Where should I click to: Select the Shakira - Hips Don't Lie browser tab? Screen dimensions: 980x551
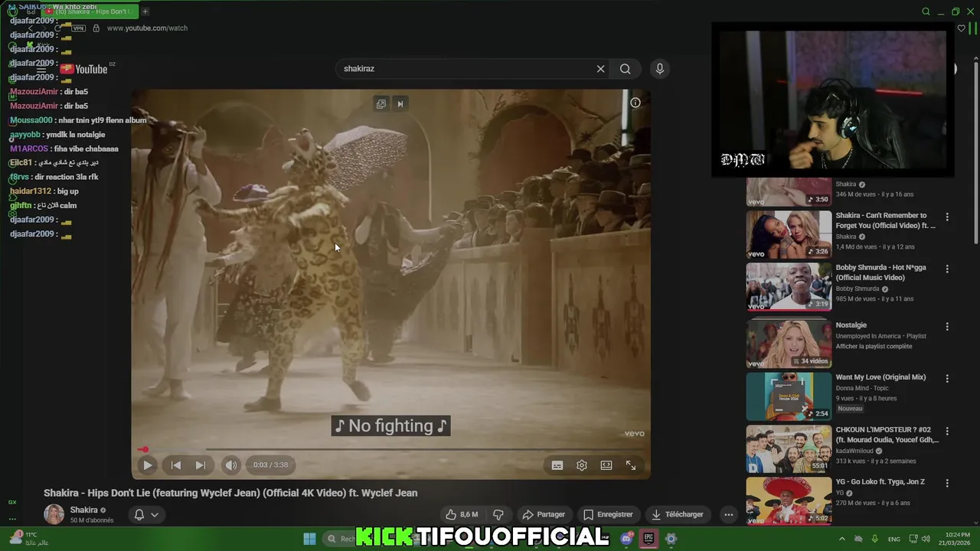click(x=89, y=11)
